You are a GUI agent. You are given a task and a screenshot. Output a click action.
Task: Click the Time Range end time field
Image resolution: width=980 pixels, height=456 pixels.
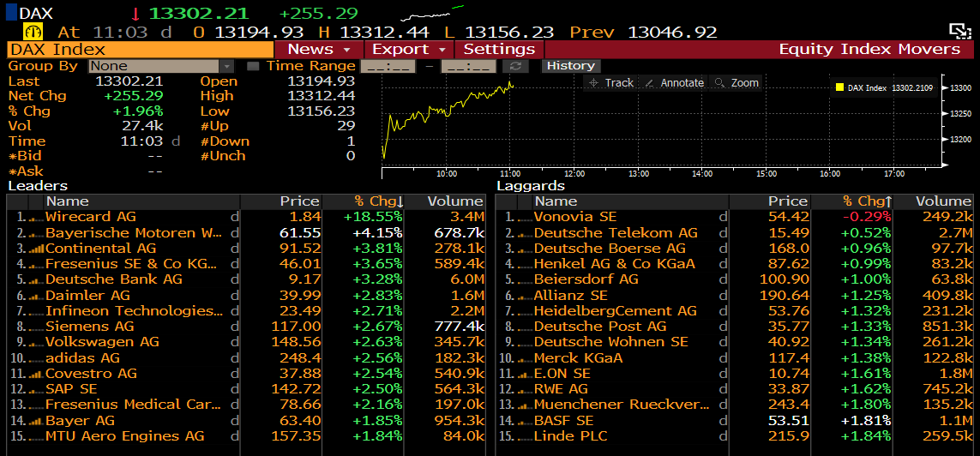[469, 66]
